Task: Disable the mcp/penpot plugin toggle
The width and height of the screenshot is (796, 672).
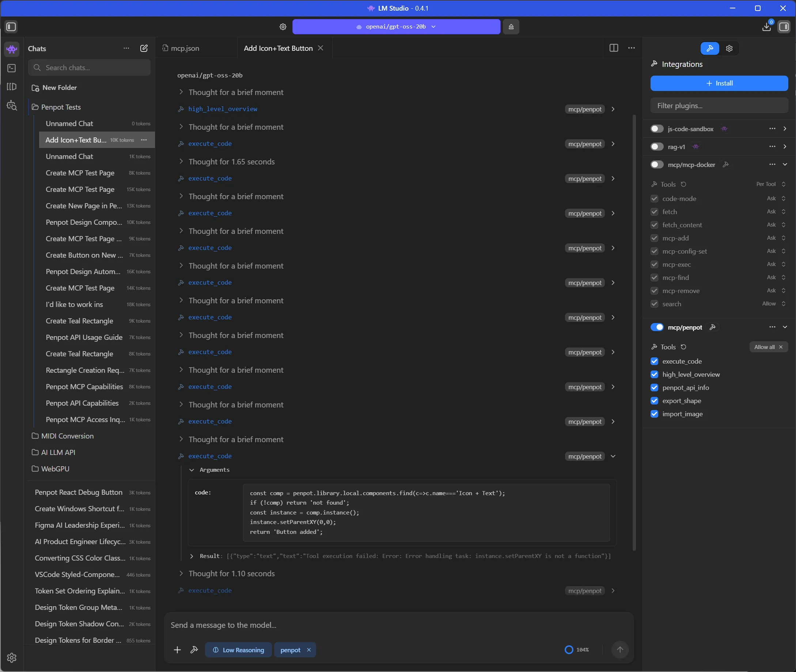Action: [656, 327]
